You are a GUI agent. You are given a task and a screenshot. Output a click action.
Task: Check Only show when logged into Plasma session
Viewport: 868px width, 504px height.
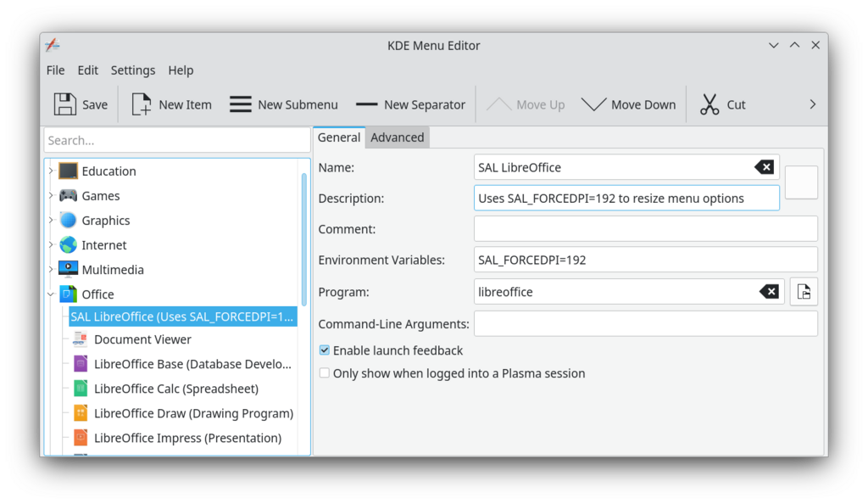pos(325,373)
